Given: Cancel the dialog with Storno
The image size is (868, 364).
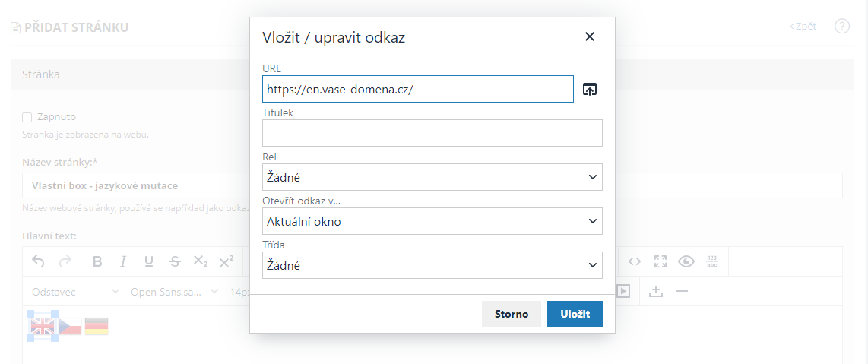Looking at the screenshot, I should (x=511, y=314).
